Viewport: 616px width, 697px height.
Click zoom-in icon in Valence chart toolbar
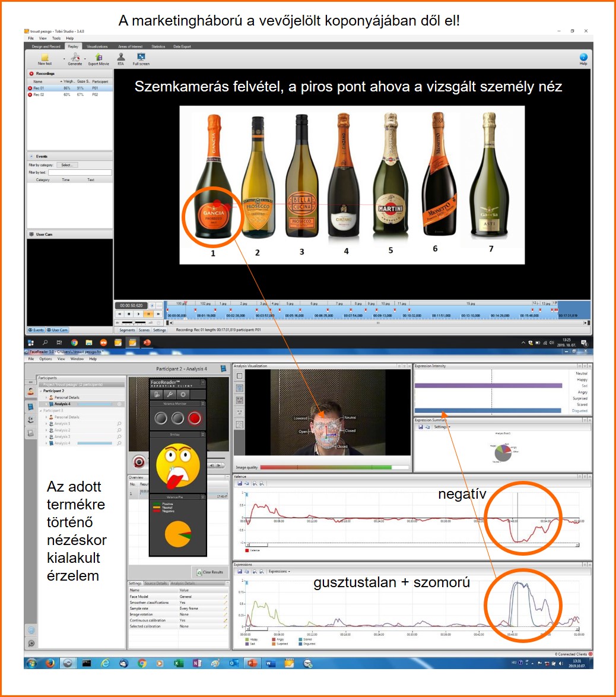click(x=255, y=483)
